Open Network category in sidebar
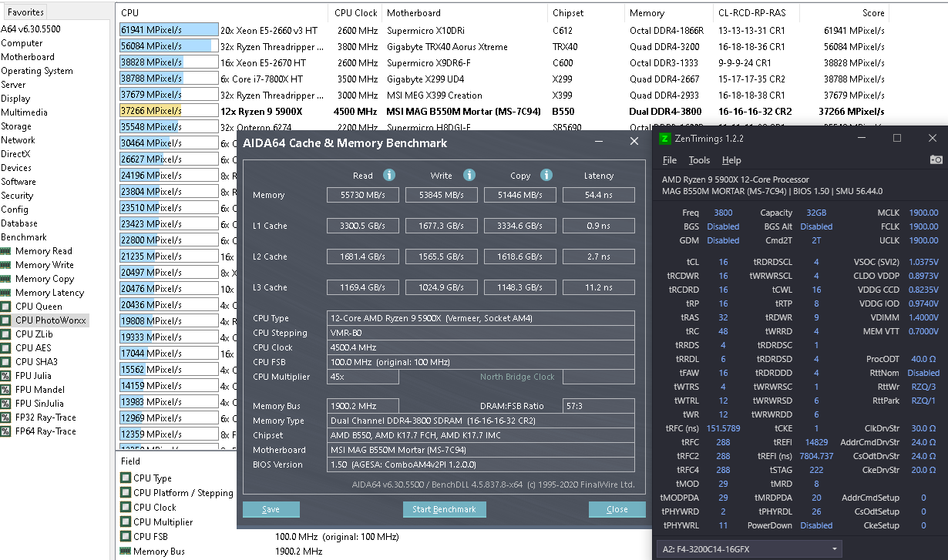948x560 pixels. (18, 140)
